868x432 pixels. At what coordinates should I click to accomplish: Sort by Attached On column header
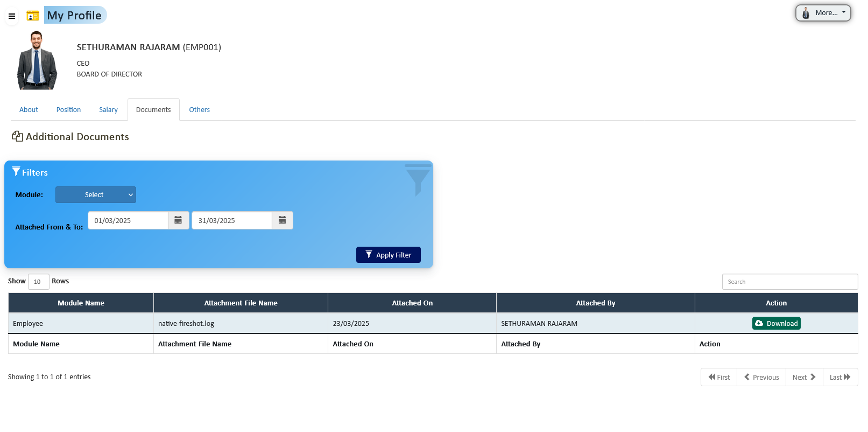point(412,303)
